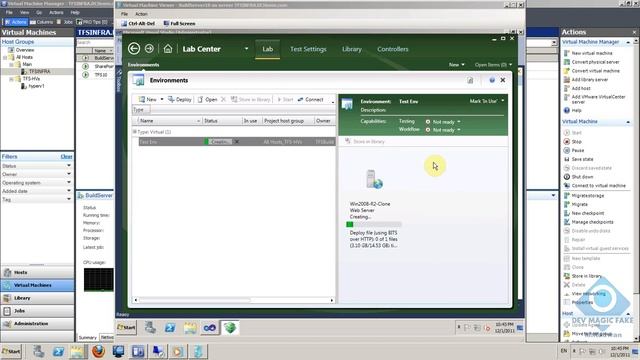Click Overview in Host Groups

[x=24, y=50]
